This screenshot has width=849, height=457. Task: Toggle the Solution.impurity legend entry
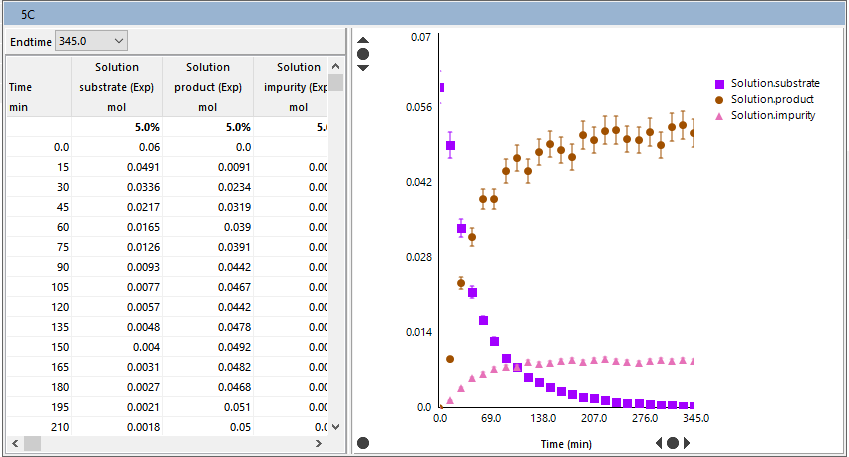pyautogui.click(x=774, y=115)
